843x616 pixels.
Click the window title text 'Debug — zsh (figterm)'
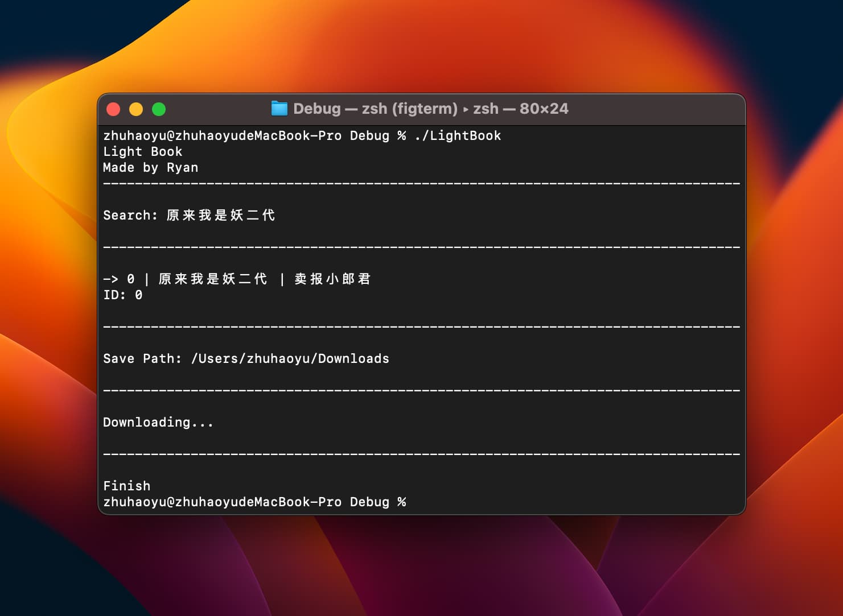(375, 109)
